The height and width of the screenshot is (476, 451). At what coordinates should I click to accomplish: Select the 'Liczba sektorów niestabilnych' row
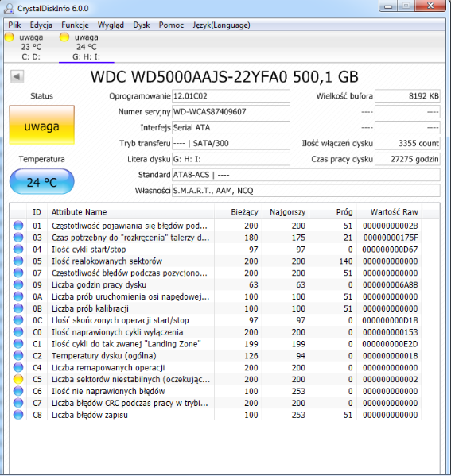click(216, 380)
